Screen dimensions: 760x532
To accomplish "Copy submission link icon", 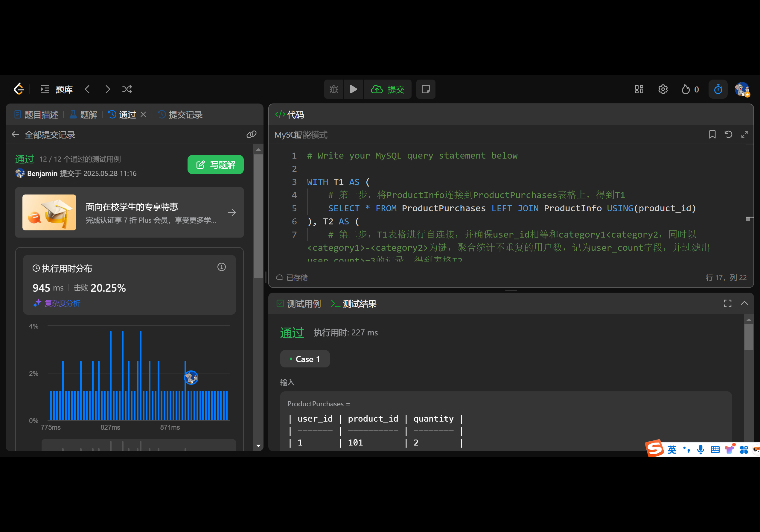I will point(251,134).
